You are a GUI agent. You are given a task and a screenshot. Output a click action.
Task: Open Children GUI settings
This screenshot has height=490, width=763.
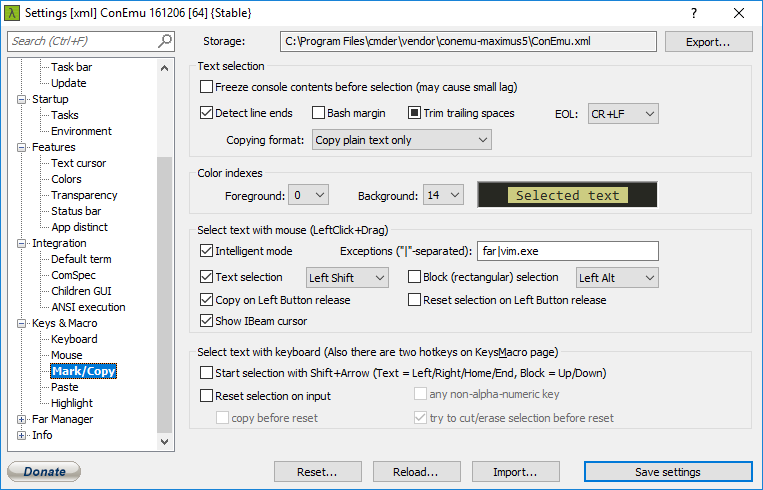click(x=81, y=291)
